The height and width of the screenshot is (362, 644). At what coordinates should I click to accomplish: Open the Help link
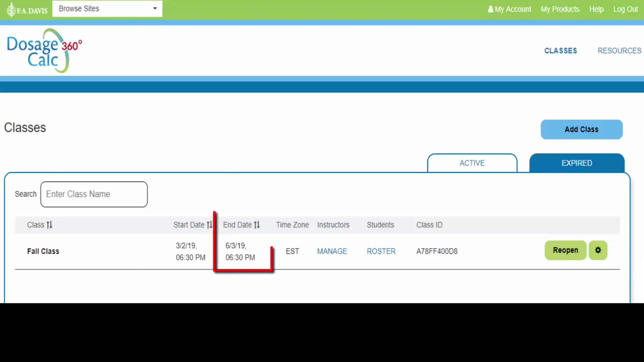point(596,9)
